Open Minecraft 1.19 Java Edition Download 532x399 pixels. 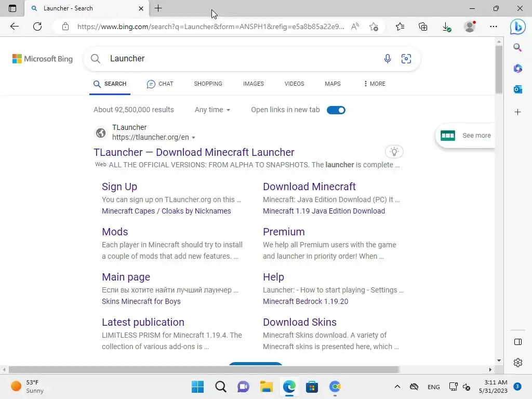(x=324, y=211)
